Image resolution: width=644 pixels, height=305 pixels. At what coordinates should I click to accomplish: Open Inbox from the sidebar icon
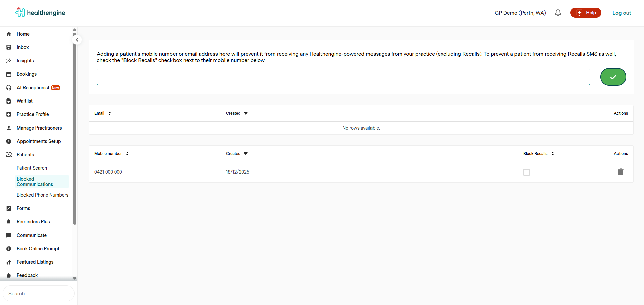pos(9,47)
